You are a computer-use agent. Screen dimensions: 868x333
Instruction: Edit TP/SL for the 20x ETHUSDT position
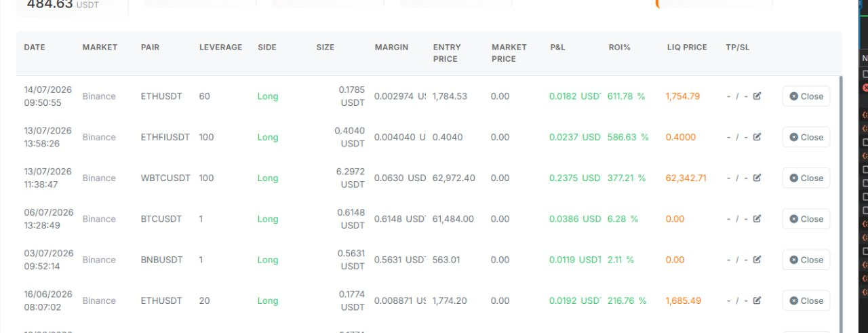[757, 300]
